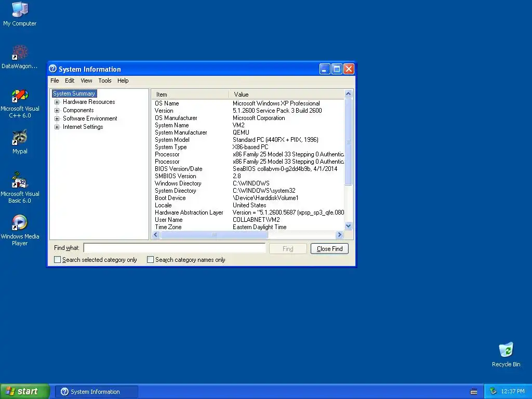Click the vertical scrollbar down arrow
532x399 pixels.
pyautogui.click(x=348, y=226)
